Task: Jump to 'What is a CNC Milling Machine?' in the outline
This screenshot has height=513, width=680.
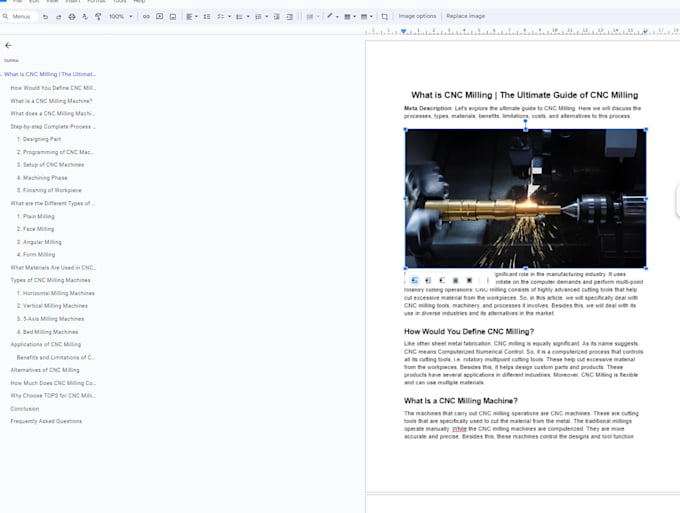Action: [51, 101]
